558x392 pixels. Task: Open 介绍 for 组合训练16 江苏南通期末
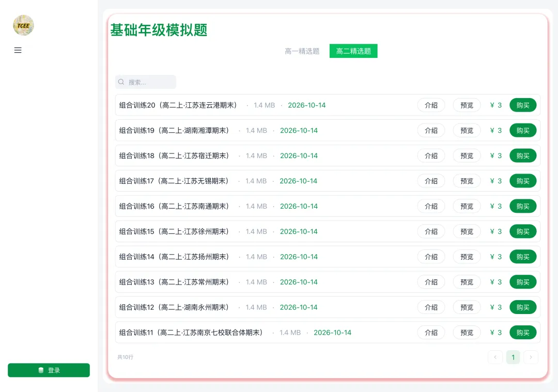point(431,206)
